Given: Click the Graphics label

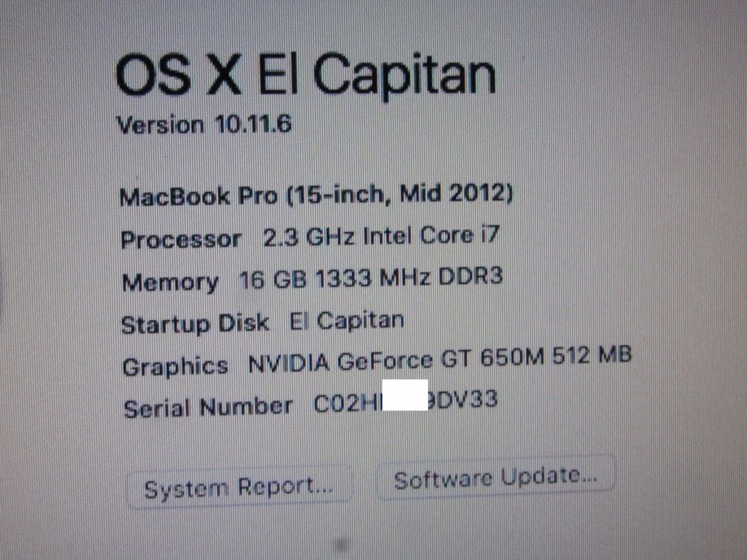Looking at the screenshot, I should point(175,367).
